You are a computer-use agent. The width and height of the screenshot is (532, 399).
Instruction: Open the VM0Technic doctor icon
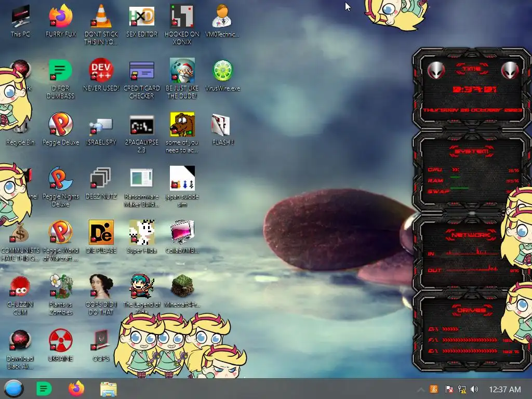(x=222, y=20)
